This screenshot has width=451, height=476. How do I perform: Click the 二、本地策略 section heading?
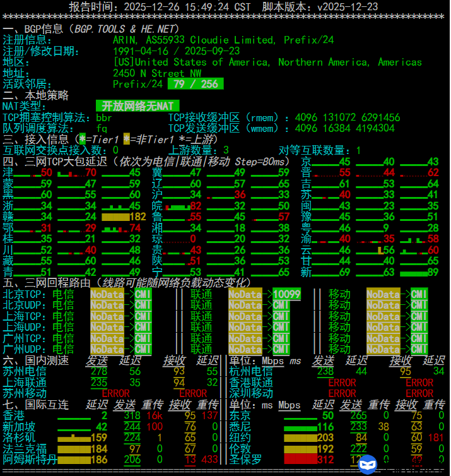[35, 95]
